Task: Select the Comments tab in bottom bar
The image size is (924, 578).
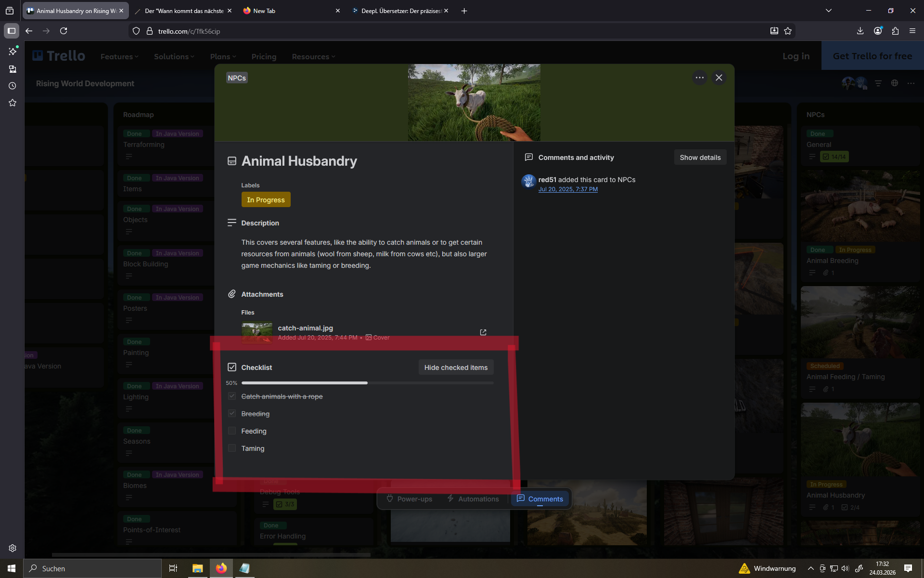Action: [x=540, y=499]
